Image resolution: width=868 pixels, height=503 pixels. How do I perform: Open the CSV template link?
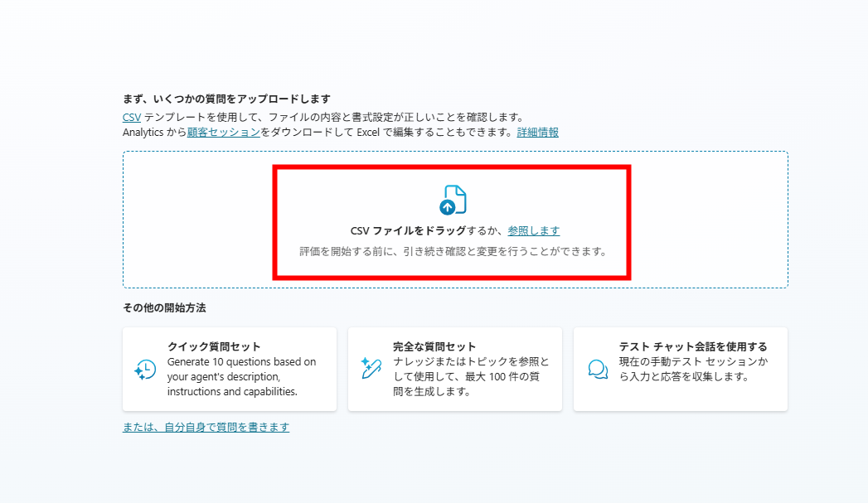(x=132, y=118)
